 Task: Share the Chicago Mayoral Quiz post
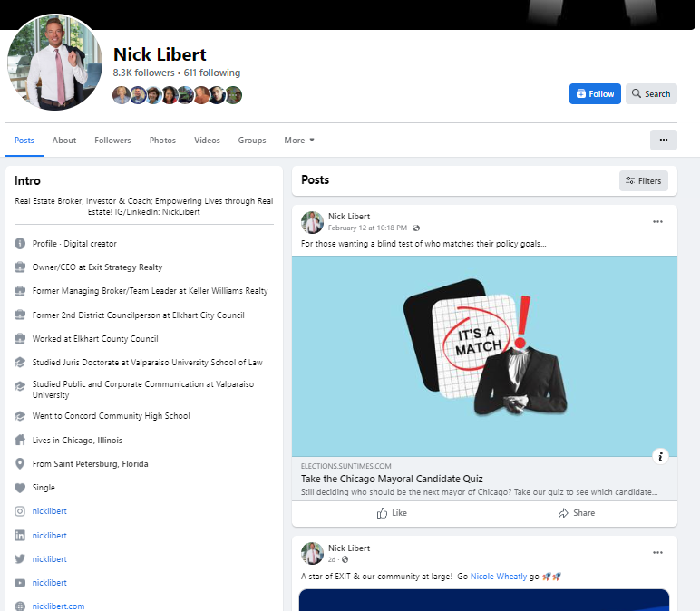[577, 513]
